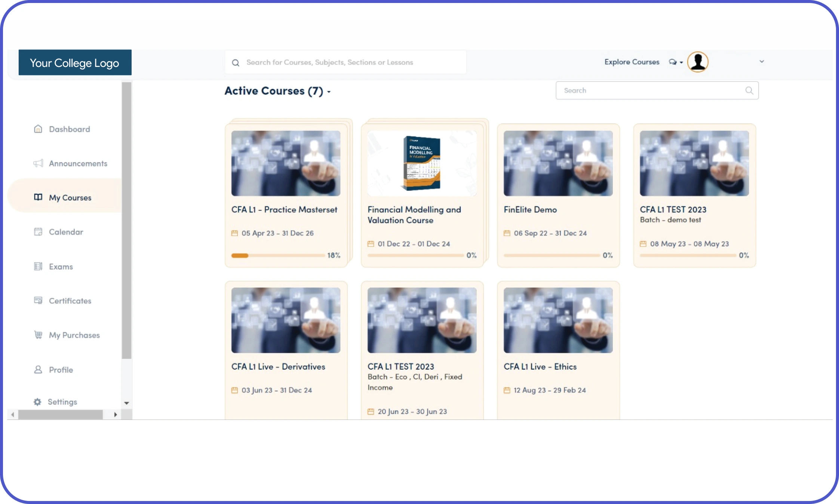Click the Dashboard home icon
839x504 pixels.
tap(38, 129)
